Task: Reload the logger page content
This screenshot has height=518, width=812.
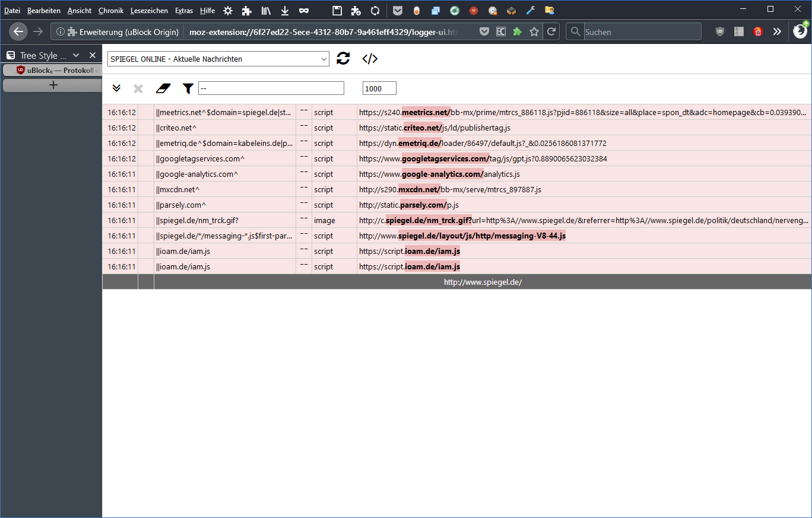Action: point(343,58)
